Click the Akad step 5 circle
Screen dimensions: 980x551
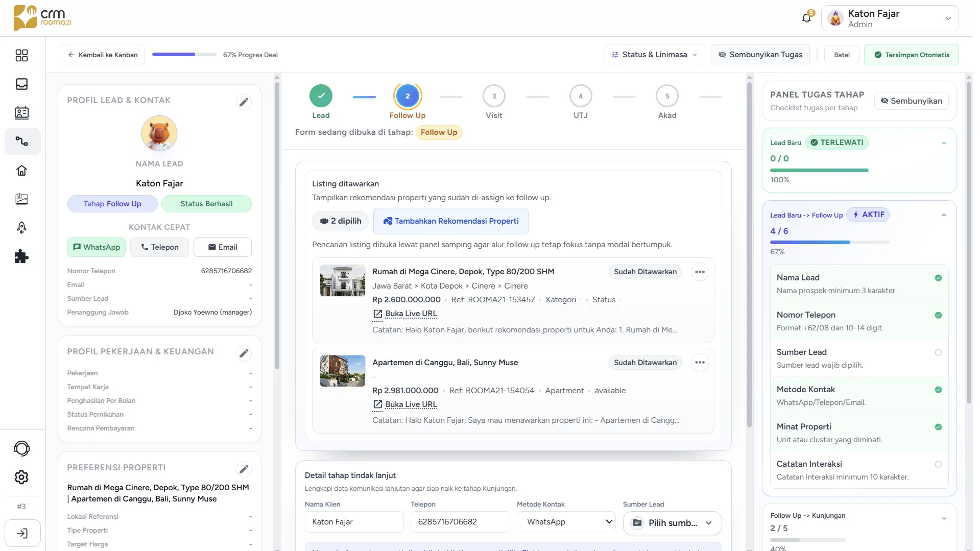[x=667, y=95]
